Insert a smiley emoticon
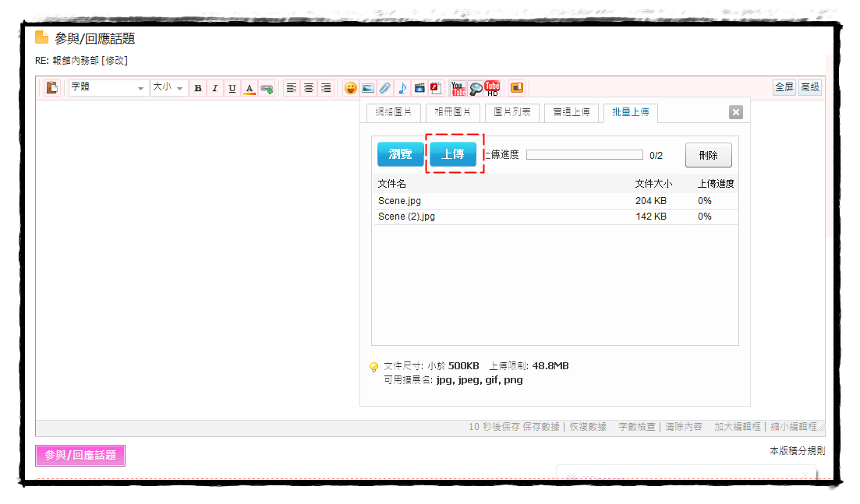The image size is (860, 504). [351, 88]
